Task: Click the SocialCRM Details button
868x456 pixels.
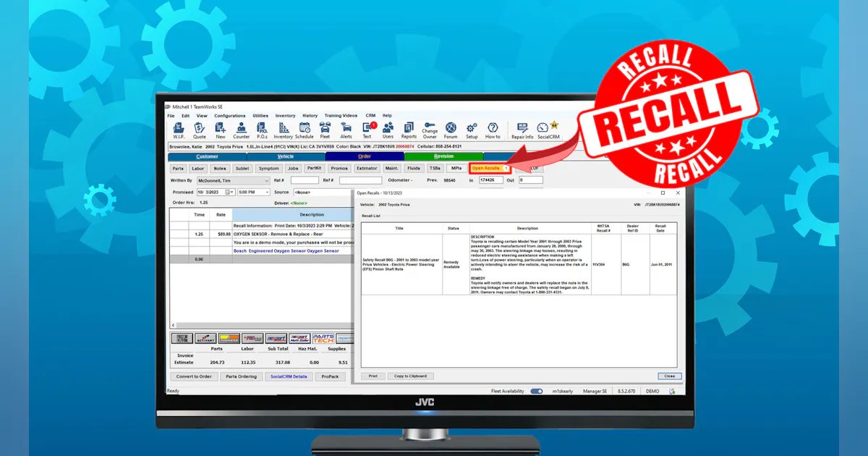Action: point(289,376)
